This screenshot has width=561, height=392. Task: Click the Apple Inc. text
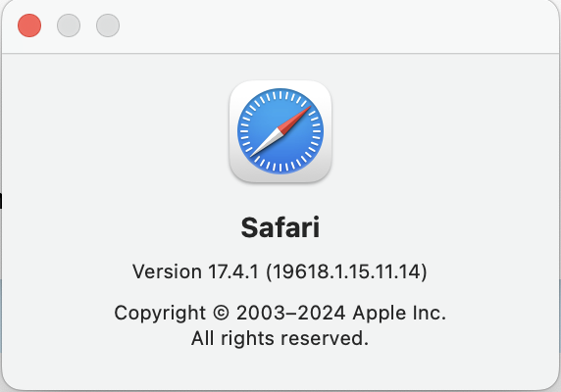click(x=399, y=313)
